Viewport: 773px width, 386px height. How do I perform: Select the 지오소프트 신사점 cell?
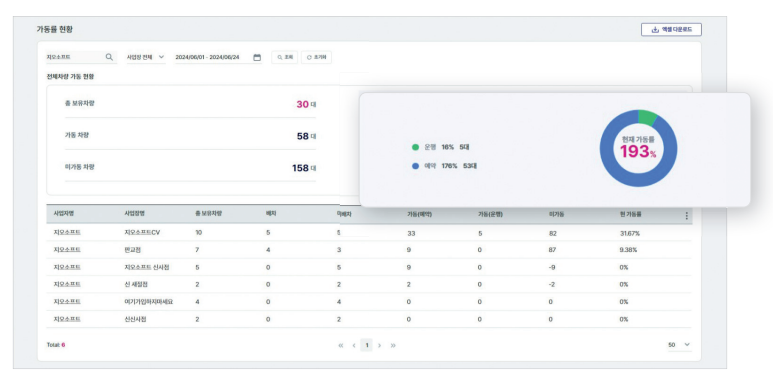(x=147, y=267)
